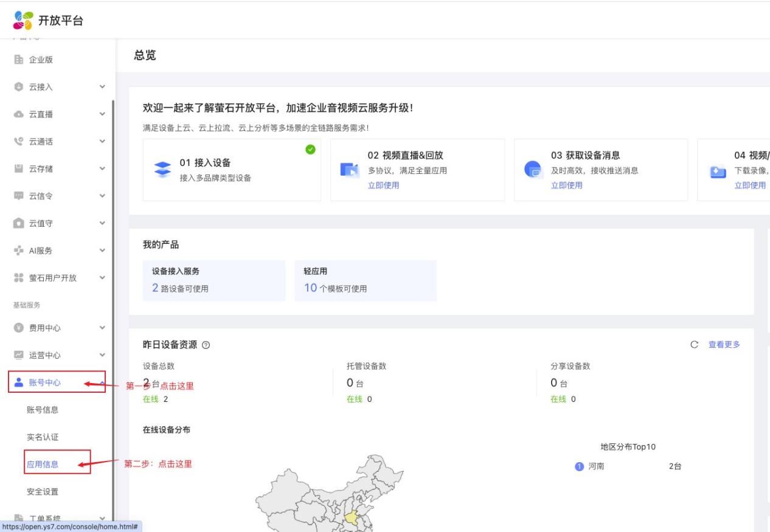Open the 01 接入设备 card
The width and height of the screenshot is (770, 532).
pyautogui.click(x=231, y=170)
